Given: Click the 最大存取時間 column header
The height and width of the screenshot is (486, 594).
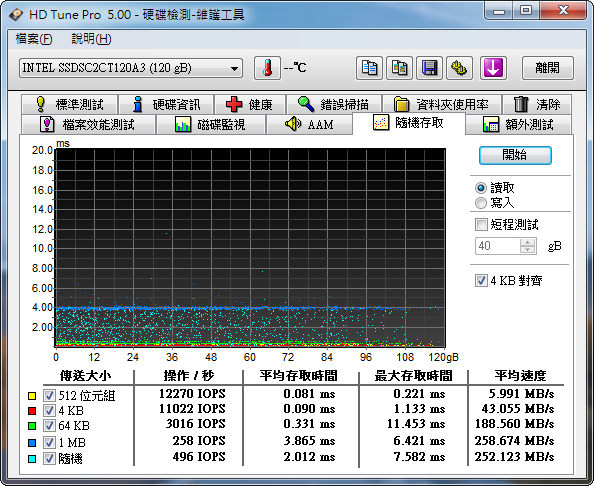Looking at the screenshot, I should click(413, 376).
